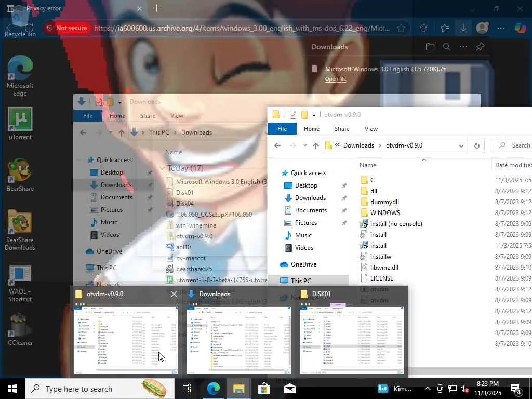Select OneDrive in otvdm window navigation pane

click(x=303, y=264)
